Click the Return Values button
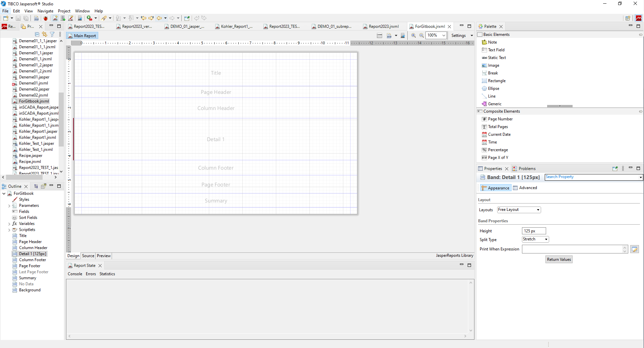Image resolution: width=644 pixels, height=348 pixels. click(x=559, y=259)
